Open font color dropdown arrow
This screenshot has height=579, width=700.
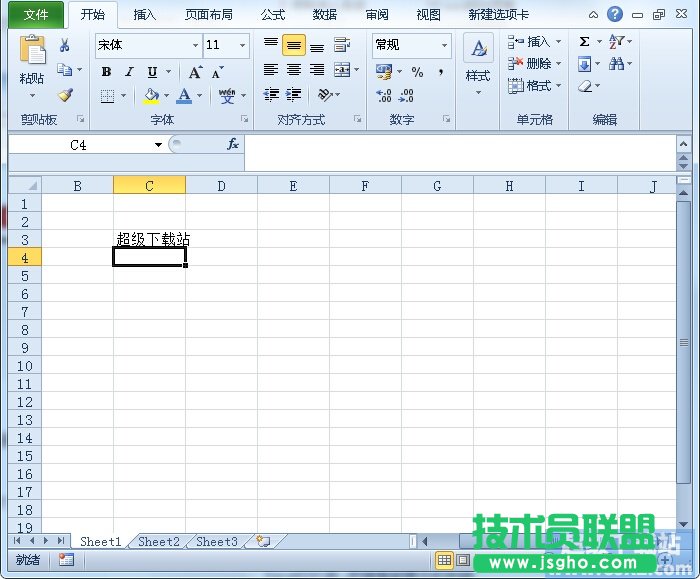pos(200,96)
